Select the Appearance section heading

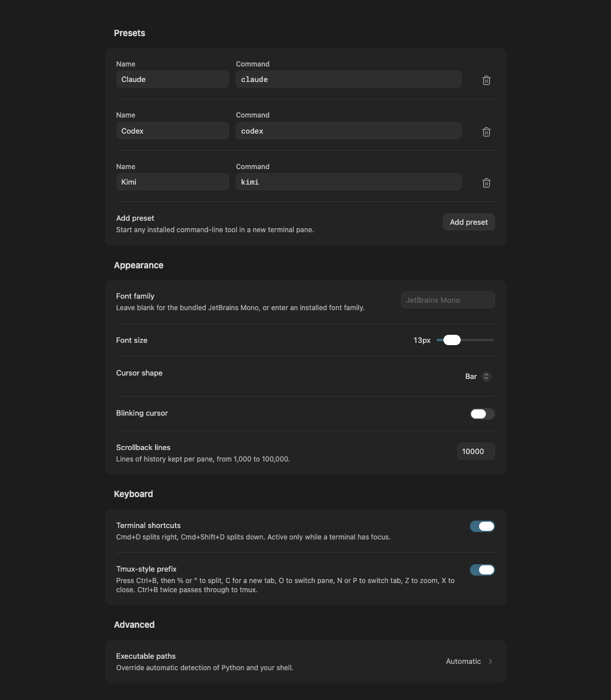139,265
